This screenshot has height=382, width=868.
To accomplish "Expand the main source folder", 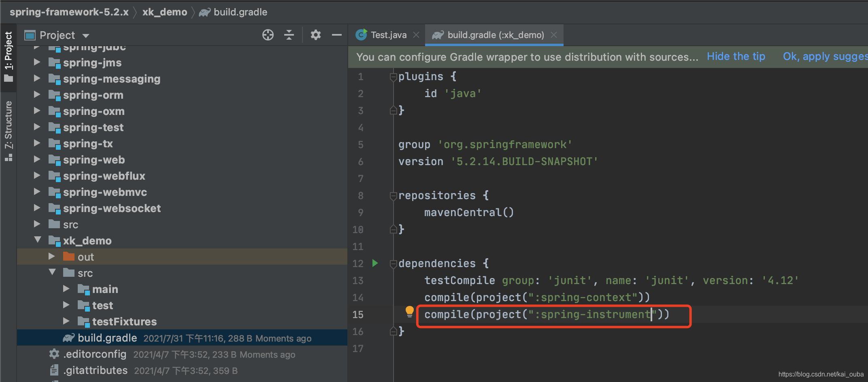I will pyautogui.click(x=66, y=289).
